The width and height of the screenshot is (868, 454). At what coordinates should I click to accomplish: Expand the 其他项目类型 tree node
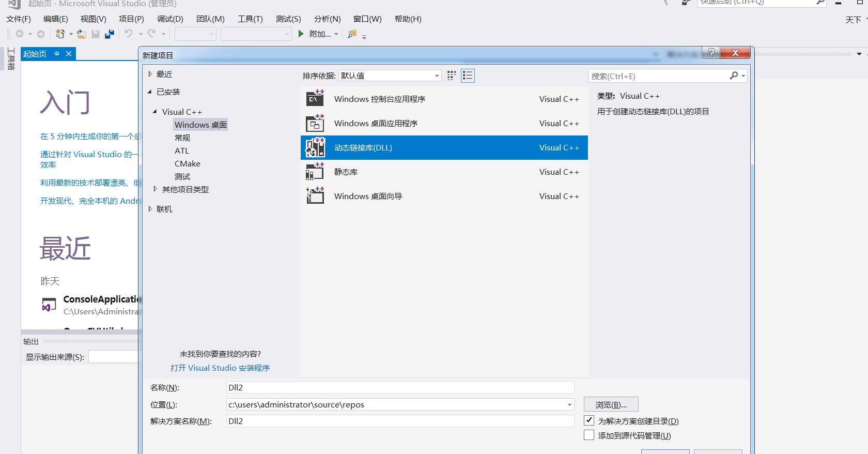tap(155, 189)
